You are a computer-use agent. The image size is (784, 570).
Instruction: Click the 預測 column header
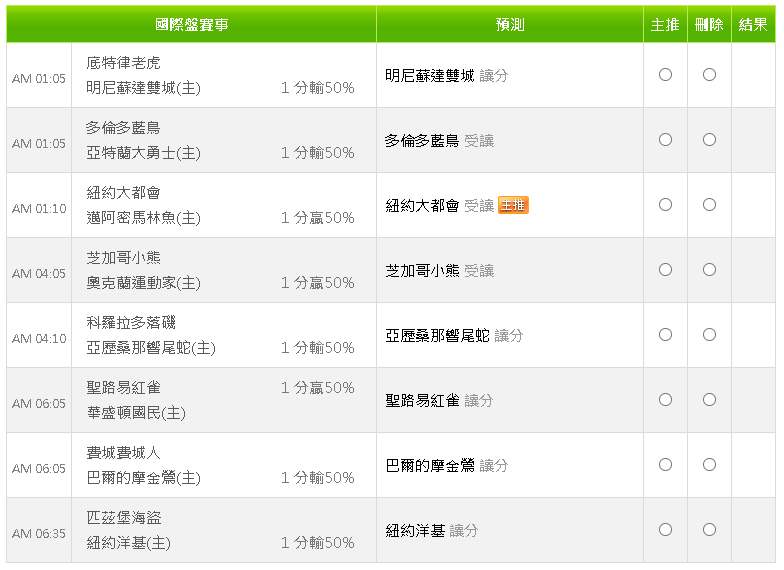point(510,24)
